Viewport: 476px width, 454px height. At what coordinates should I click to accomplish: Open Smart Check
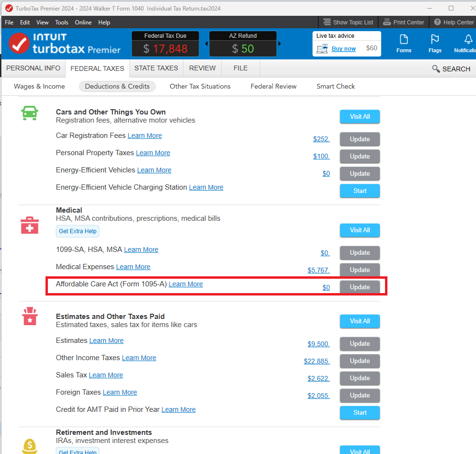pos(335,86)
